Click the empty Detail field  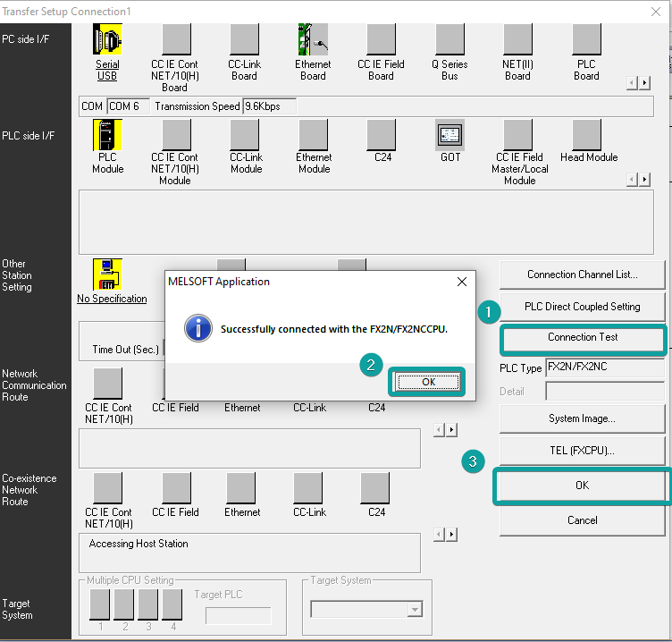pos(605,392)
